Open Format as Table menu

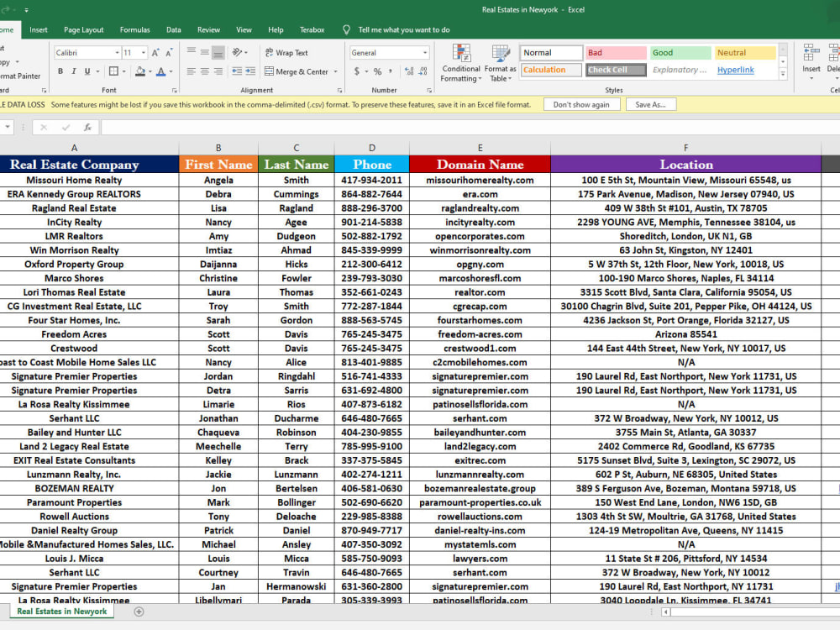[501, 64]
